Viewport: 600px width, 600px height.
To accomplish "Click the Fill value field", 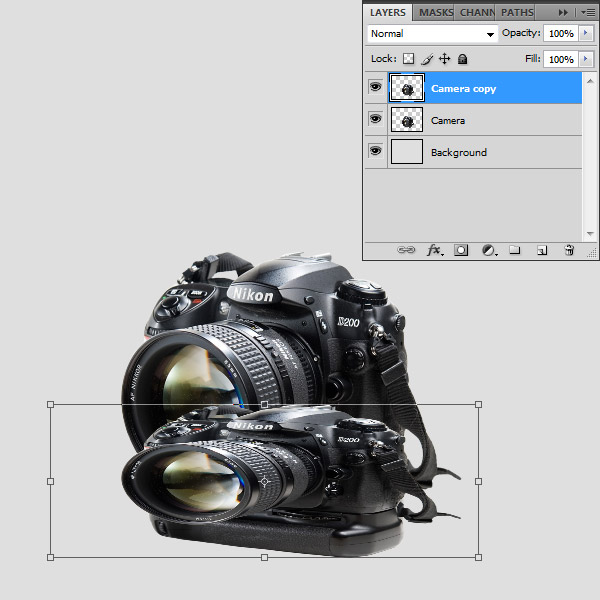I will click(561, 59).
